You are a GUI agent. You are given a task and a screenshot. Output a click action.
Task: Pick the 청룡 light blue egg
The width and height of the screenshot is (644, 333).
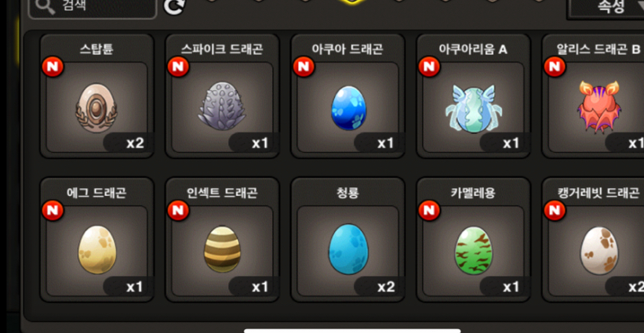click(x=348, y=249)
